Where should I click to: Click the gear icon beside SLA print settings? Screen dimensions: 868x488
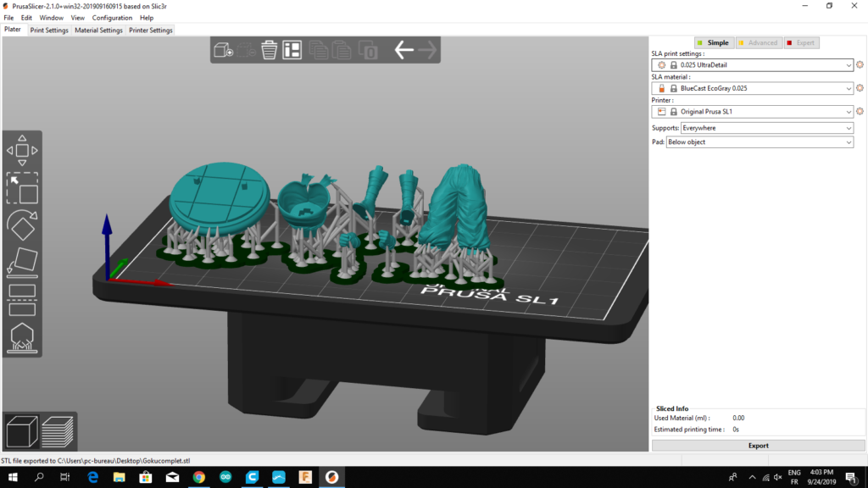(x=860, y=64)
